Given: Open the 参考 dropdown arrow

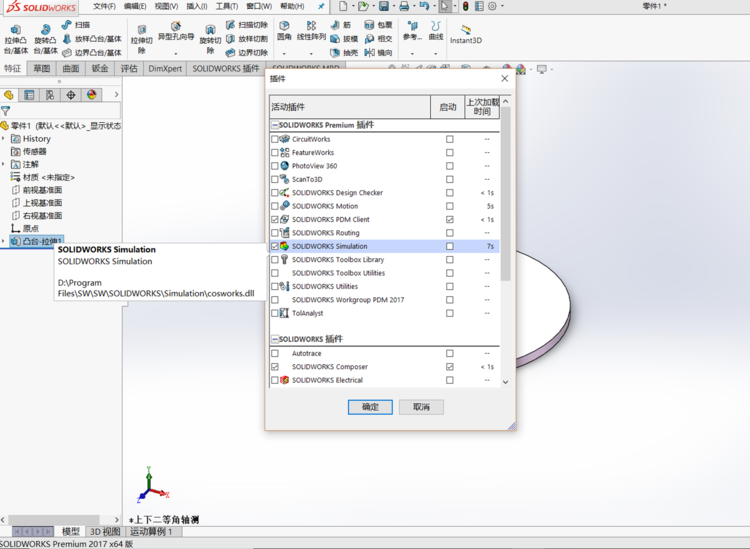Looking at the screenshot, I should [412, 54].
